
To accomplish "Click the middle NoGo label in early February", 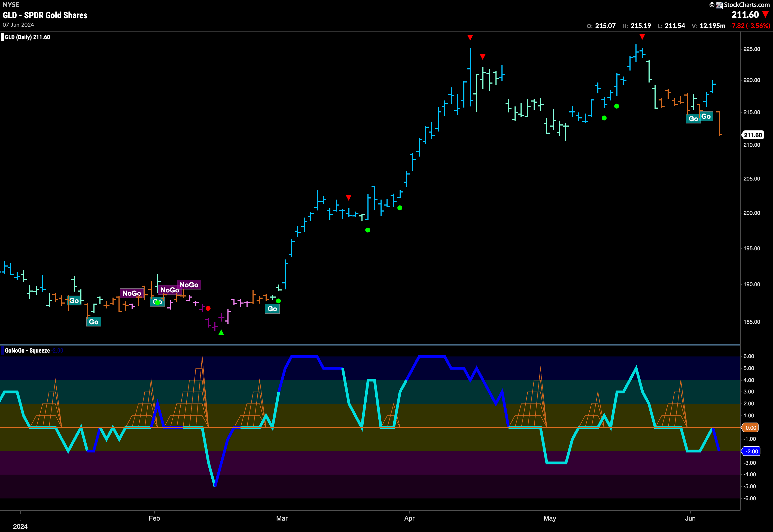I will coord(170,290).
